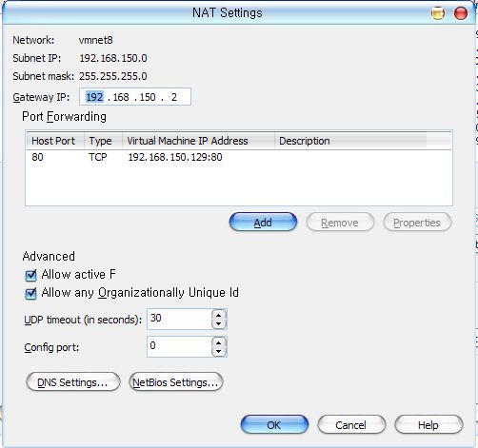Click the Cancel button
This screenshot has width=478, height=448.
[351, 424]
